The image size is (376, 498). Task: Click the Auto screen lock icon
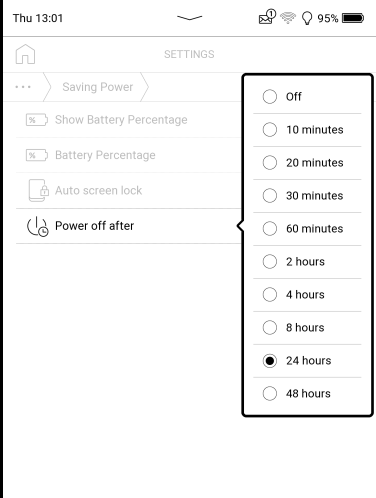pyautogui.click(x=38, y=190)
